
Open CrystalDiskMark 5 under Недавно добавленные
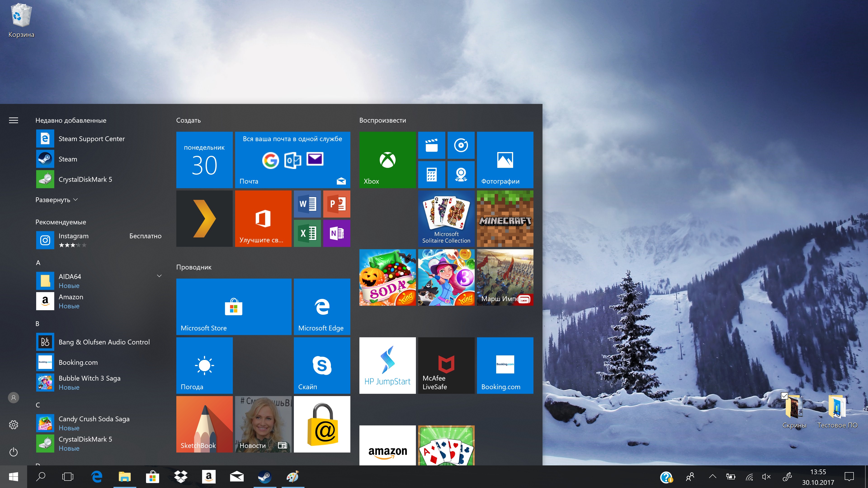(x=99, y=179)
